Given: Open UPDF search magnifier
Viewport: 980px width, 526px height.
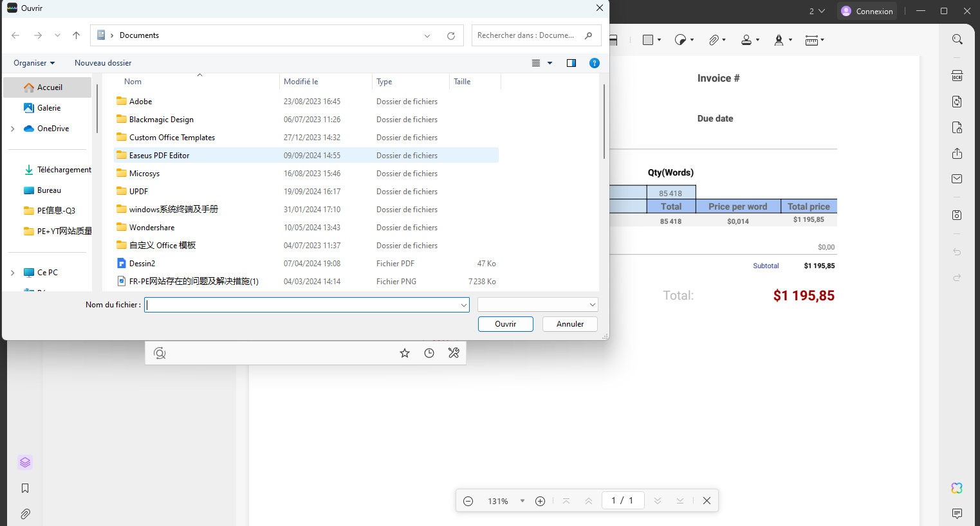Looking at the screenshot, I should coord(957,40).
